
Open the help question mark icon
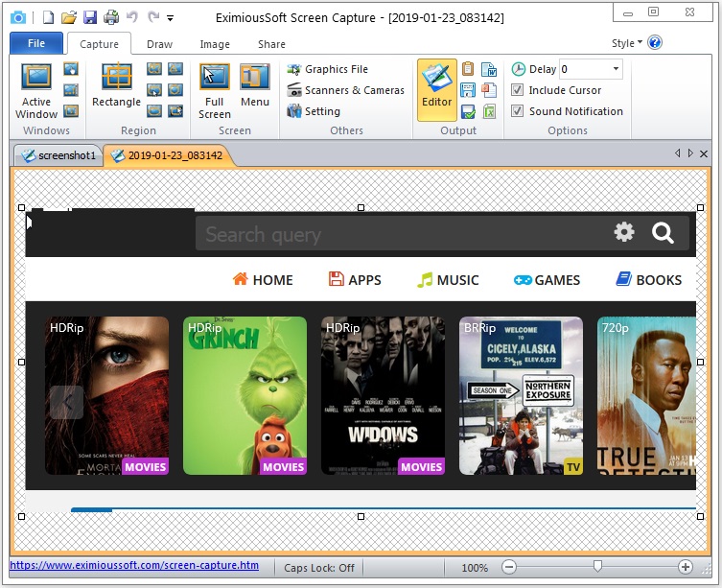tap(654, 42)
